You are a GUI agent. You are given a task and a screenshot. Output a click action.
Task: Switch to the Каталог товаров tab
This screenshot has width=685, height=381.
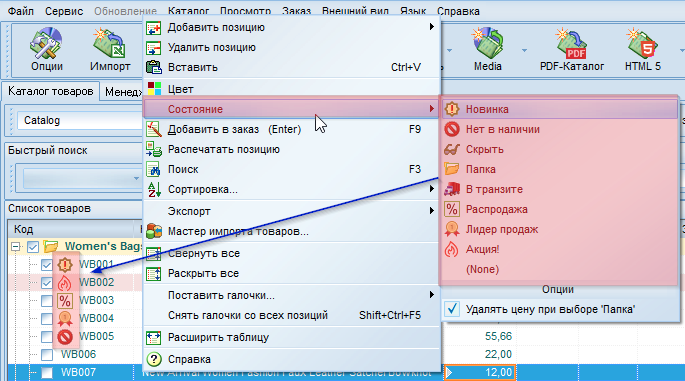point(50,91)
